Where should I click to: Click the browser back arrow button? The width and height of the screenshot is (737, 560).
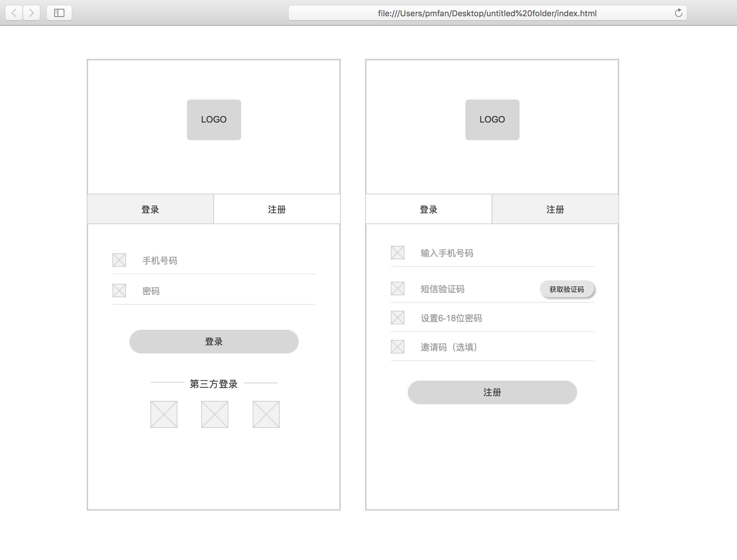tap(14, 13)
